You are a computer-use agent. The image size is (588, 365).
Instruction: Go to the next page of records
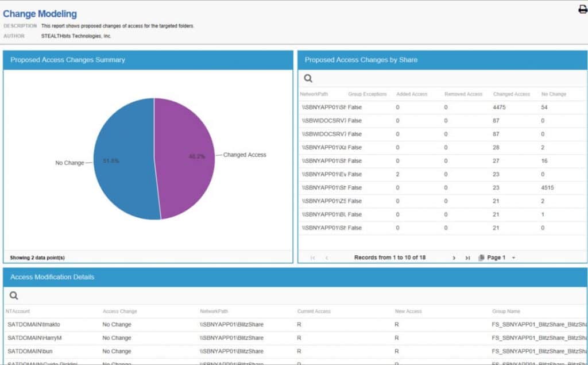point(454,258)
